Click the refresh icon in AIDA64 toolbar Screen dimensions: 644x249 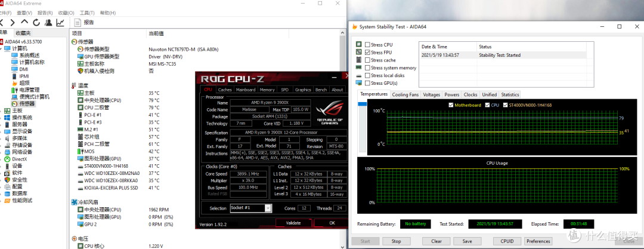coord(36,23)
